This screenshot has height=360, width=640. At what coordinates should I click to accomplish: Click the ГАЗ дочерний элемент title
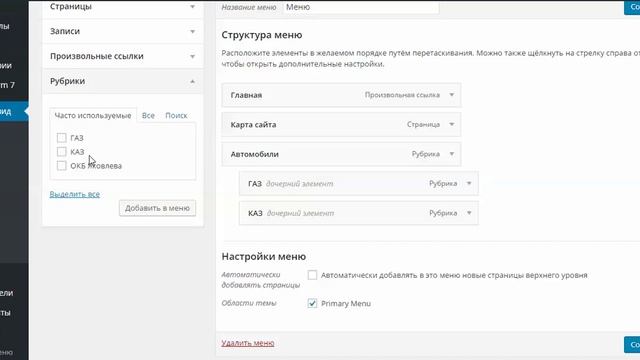click(291, 184)
